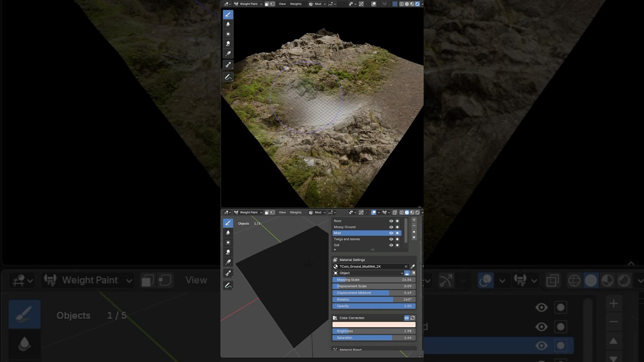Toggle the Mud layer's square dot button
Viewport: 644px width, 362px height.
397,233
